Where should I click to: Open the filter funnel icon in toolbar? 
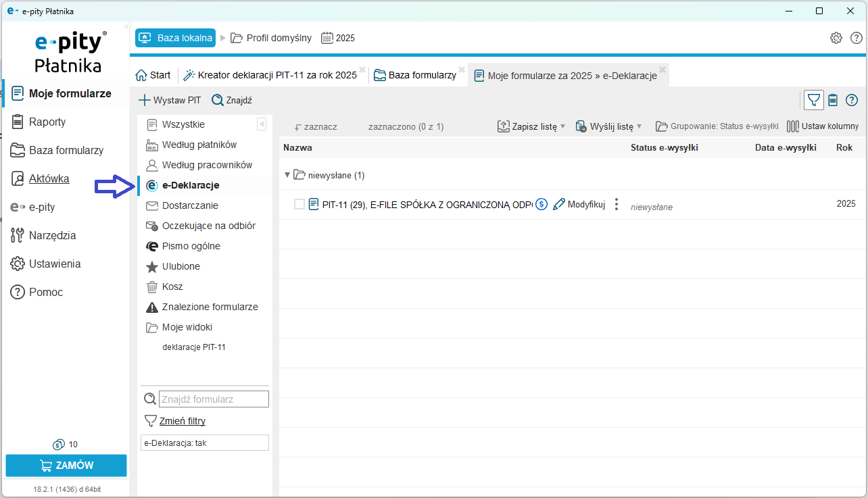click(x=814, y=100)
